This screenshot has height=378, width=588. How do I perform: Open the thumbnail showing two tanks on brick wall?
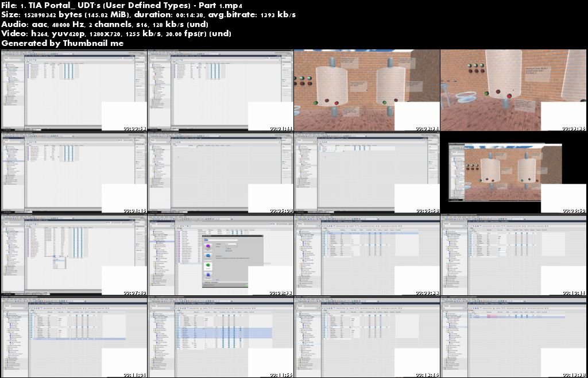pos(367,90)
